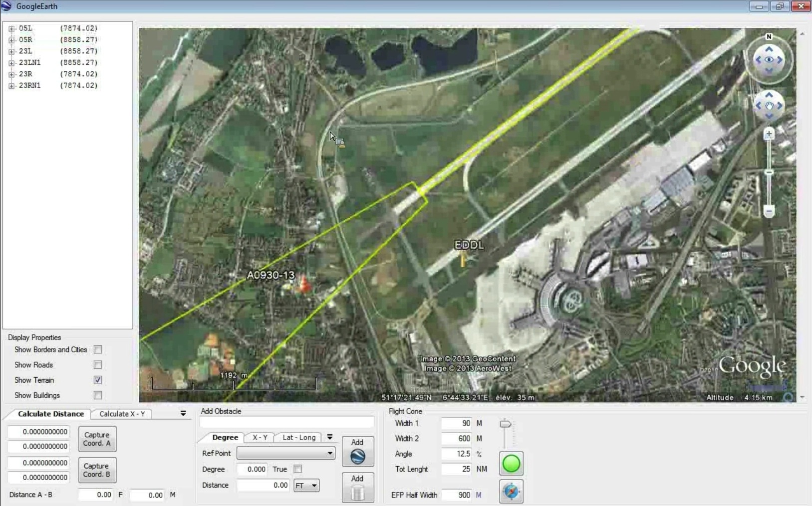The width and height of the screenshot is (812, 506).
Task: Click the zoom in plus button on map
Action: tap(769, 134)
